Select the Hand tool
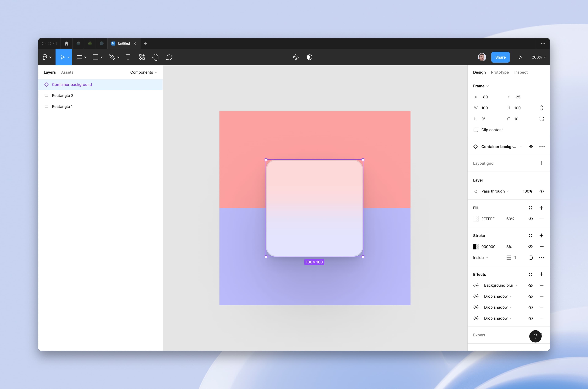588x389 pixels. [x=155, y=57]
